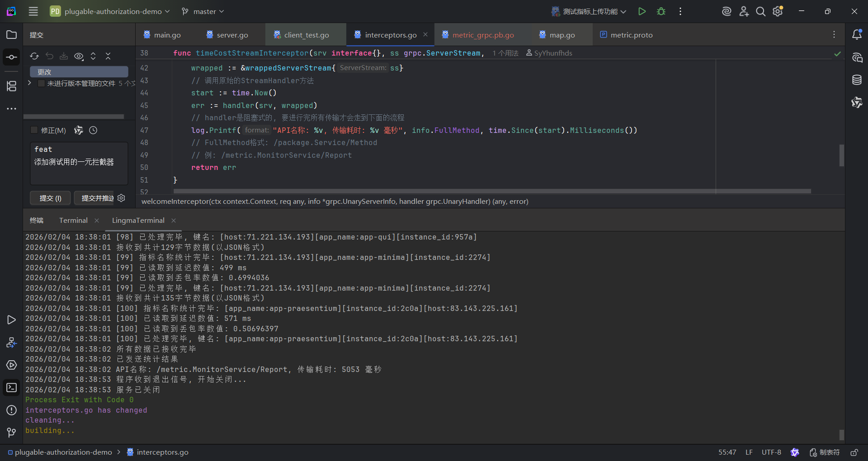Click the green Run button
Image resolution: width=868 pixels, height=461 pixels.
pyautogui.click(x=642, y=11)
